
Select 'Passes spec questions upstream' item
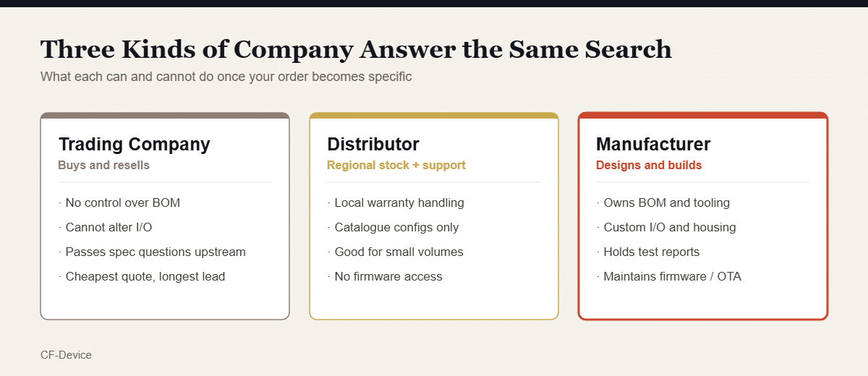(x=153, y=252)
